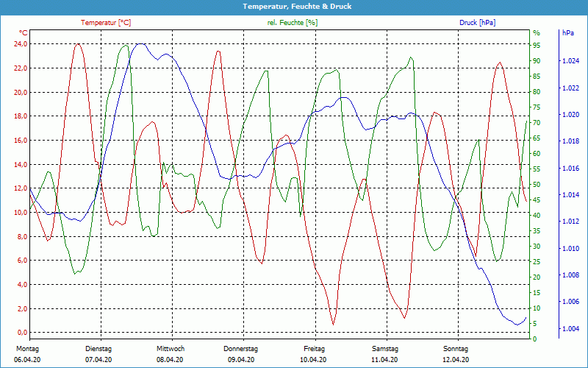Click the 'hPa' unit label on right axis
The width and height of the screenshot is (588, 368).
click(x=568, y=33)
